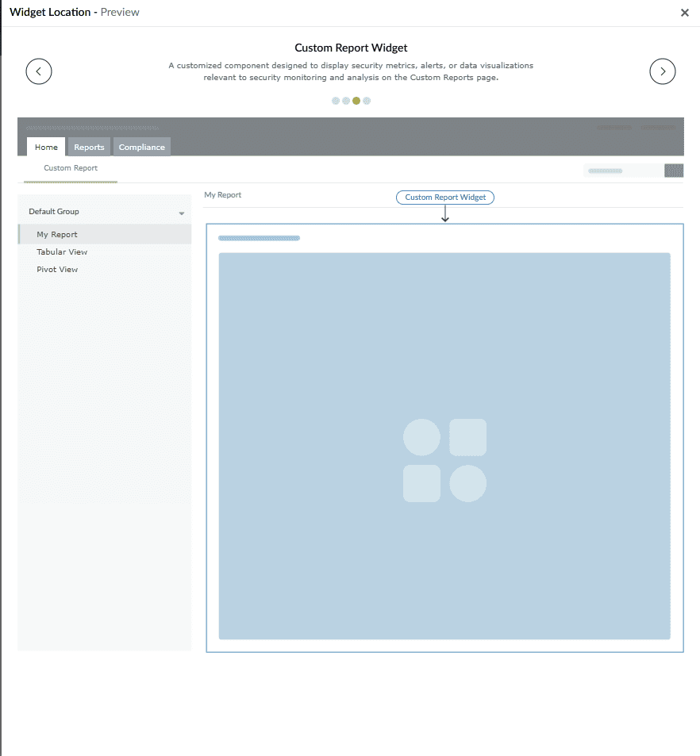Collapse the Default Group section
Viewport: 700px width, 756px height.
pos(181,212)
